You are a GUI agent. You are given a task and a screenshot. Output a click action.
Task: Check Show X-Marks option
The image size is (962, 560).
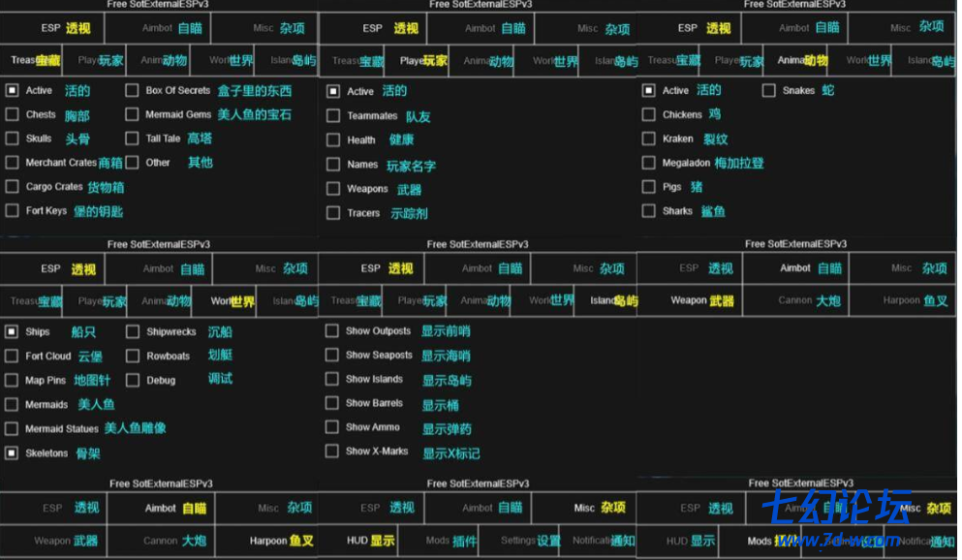pyautogui.click(x=332, y=451)
